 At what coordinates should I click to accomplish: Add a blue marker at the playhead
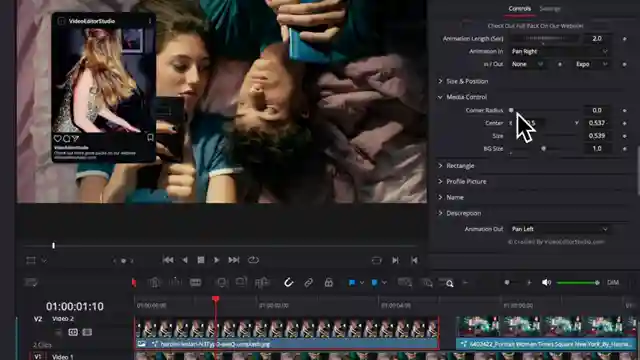[374, 282]
